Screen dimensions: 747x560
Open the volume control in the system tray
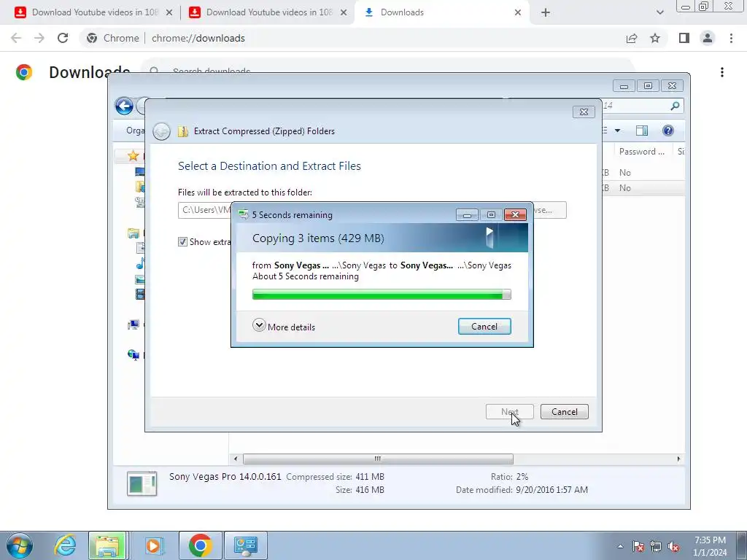coord(673,547)
